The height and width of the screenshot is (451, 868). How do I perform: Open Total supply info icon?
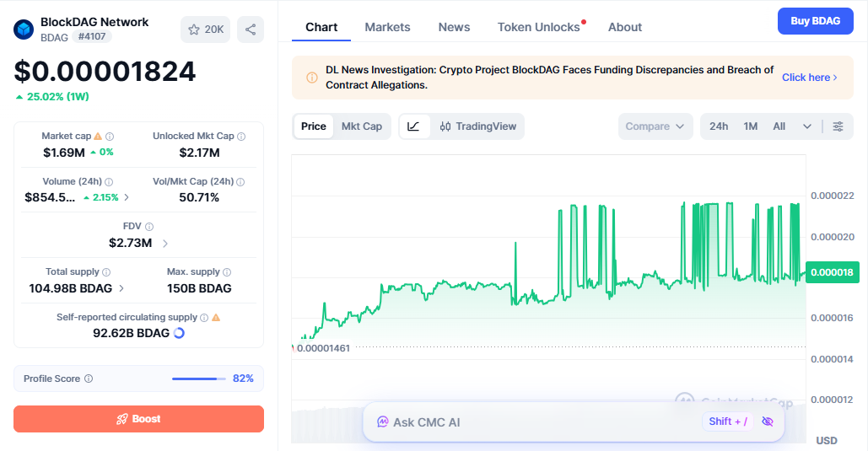tap(106, 271)
